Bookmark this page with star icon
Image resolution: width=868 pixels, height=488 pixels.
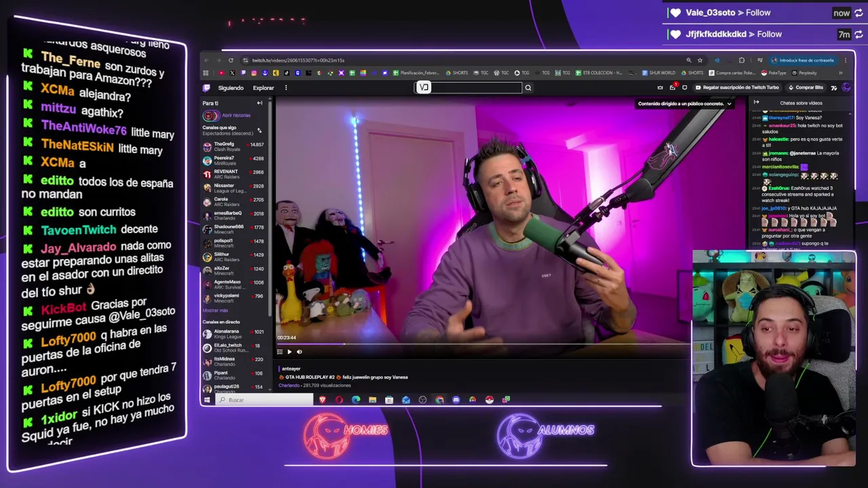tap(700, 60)
